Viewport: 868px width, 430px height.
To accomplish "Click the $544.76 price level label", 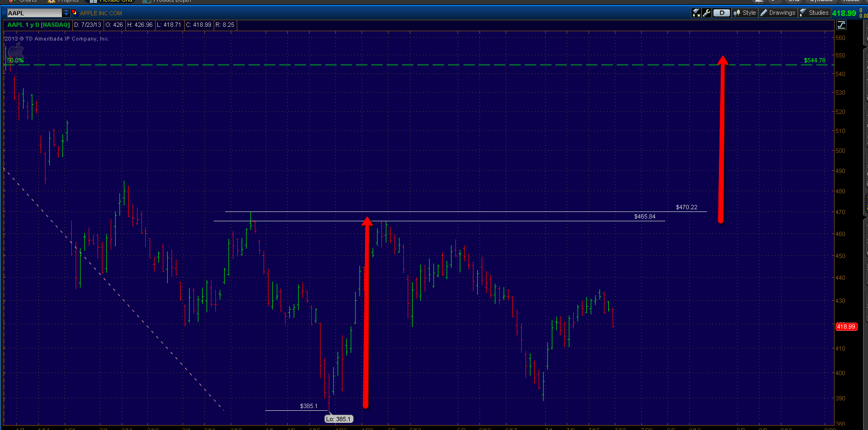I will (x=814, y=60).
